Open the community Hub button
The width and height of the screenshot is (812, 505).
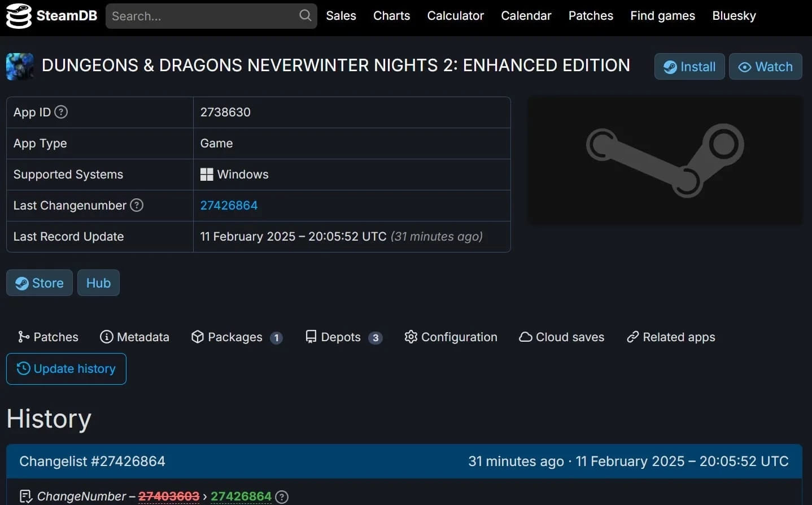(x=98, y=283)
